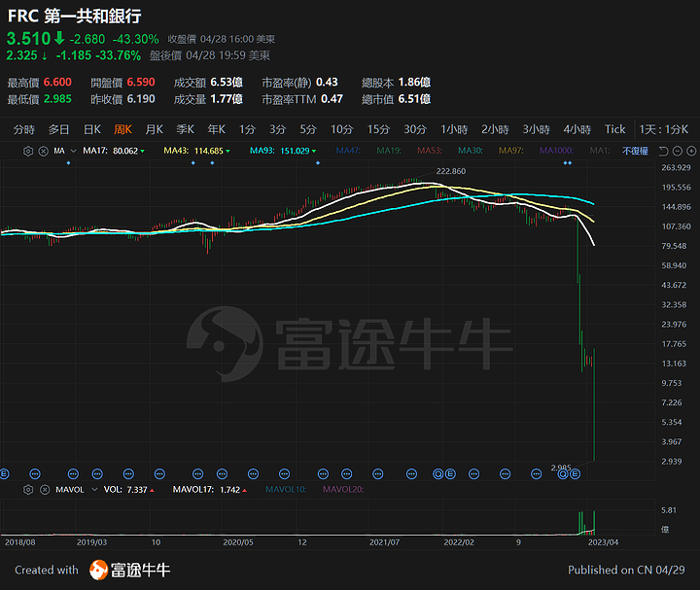The width and height of the screenshot is (700, 590).
Task: Click the after-hours price 2.325
Action: click(21, 55)
